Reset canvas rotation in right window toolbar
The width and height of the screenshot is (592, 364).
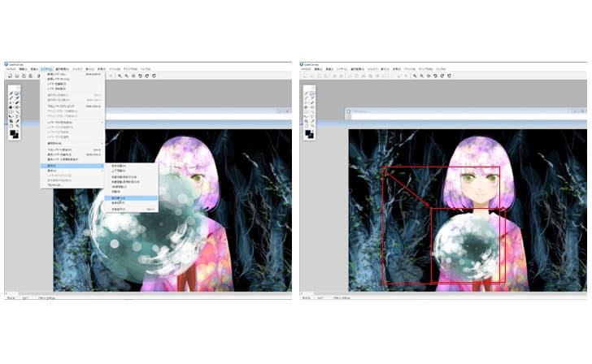click(449, 76)
